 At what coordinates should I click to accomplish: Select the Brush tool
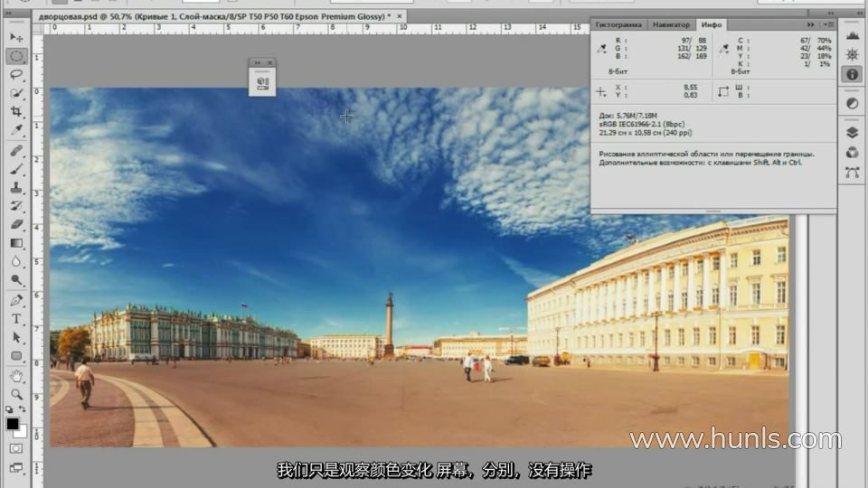pyautogui.click(x=16, y=169)
